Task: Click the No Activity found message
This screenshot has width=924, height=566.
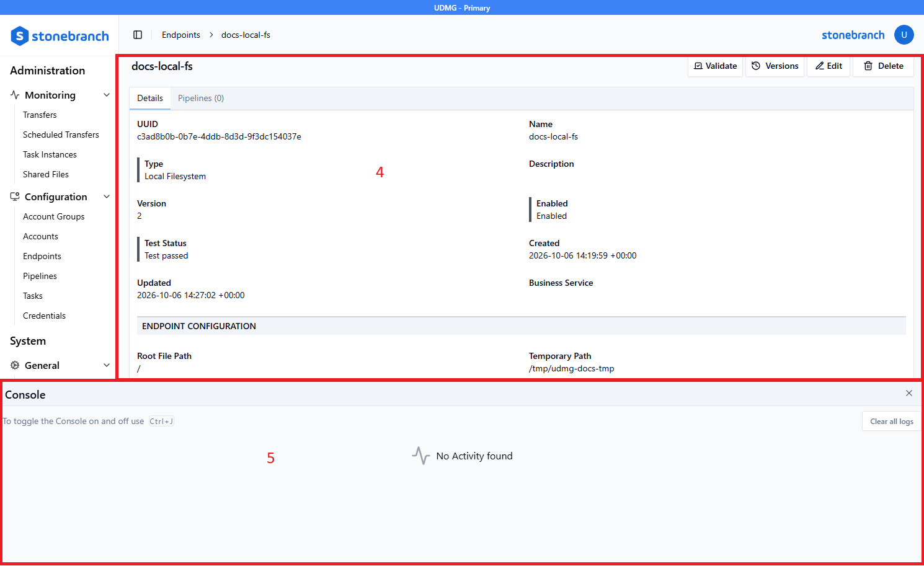Action: [x=474, y=456]
